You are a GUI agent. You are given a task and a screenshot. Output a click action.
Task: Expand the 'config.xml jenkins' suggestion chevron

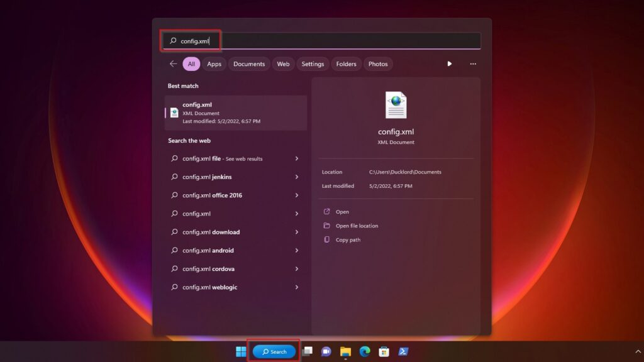click(297, 177)
